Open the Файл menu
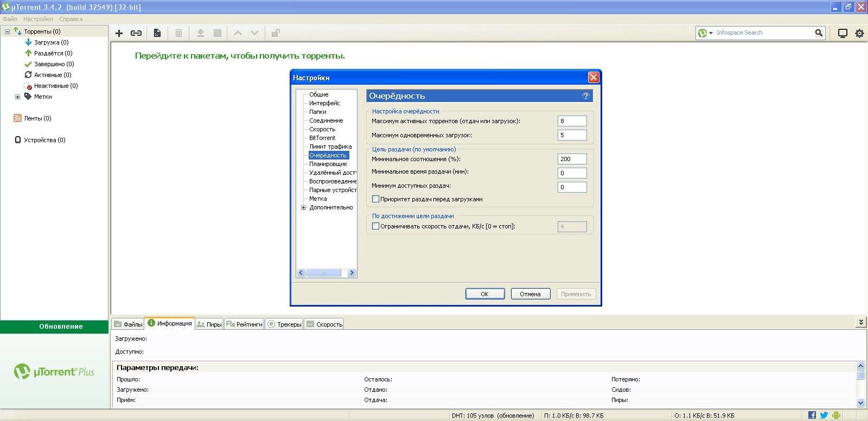This screenshot has width=868, height=421. 10,19
